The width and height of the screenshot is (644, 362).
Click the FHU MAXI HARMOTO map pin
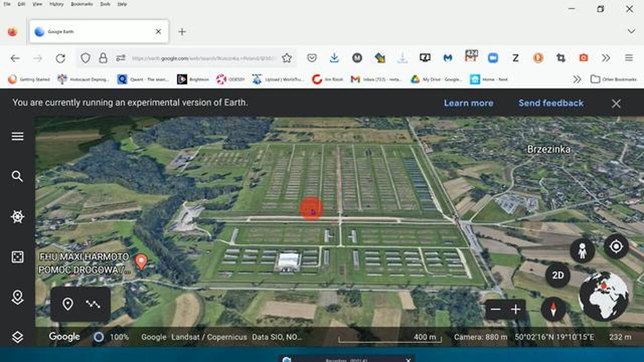tap(141, 262)
